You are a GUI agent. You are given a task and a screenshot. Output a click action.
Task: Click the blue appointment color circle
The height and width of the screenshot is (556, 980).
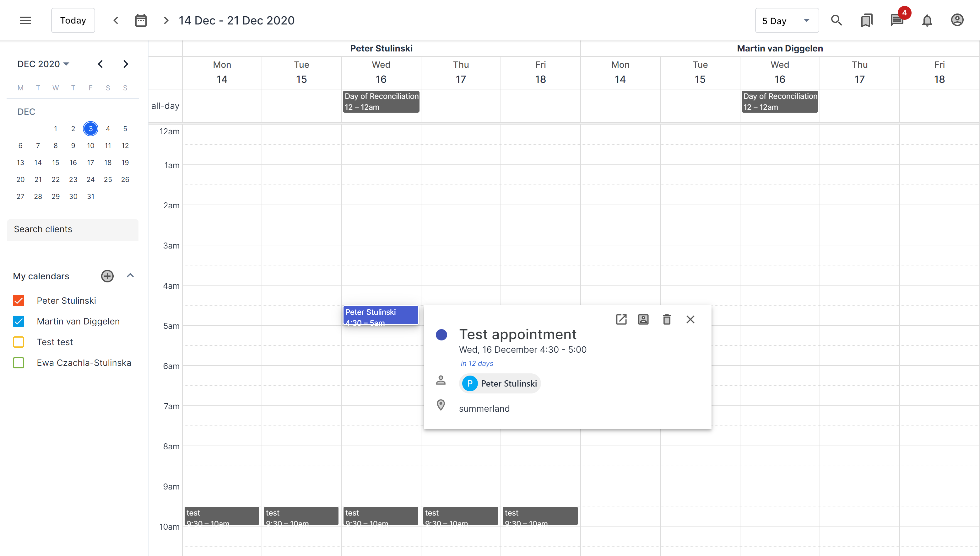coord(442,335)
